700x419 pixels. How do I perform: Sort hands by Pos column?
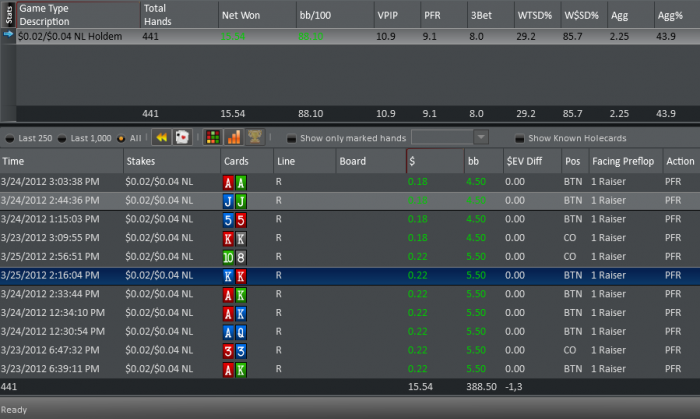(575, 161)
